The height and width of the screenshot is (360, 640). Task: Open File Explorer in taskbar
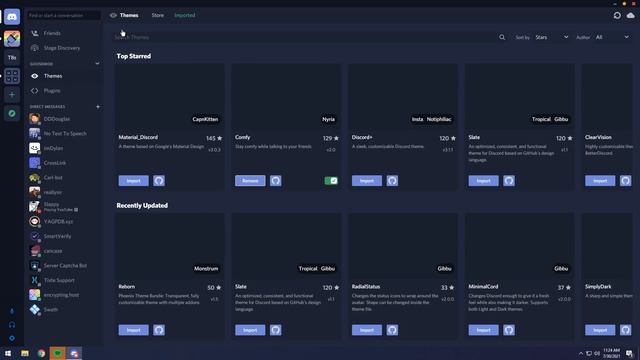coord(25,353)
